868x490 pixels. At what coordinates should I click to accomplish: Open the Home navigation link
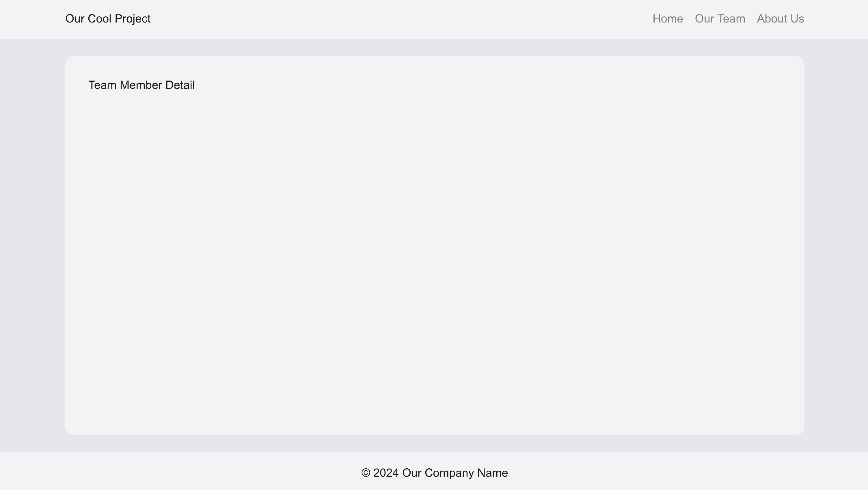tap(668, 19)
